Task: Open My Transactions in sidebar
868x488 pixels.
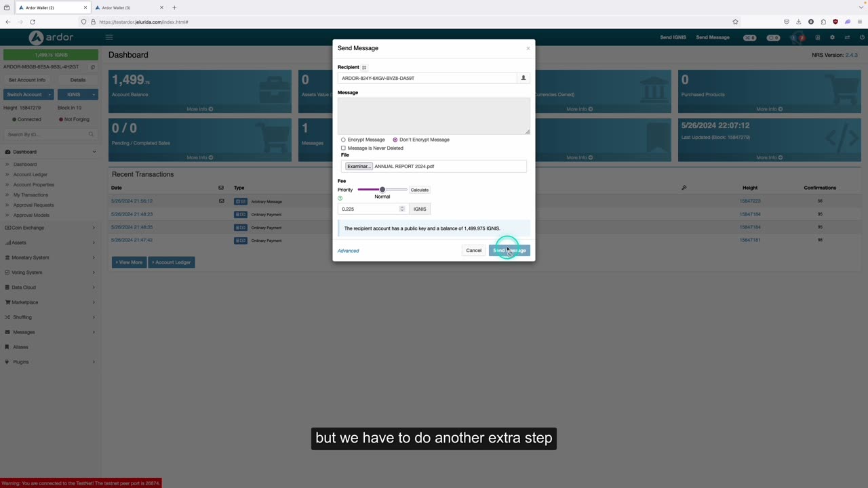Action: [x=31, y=195]
